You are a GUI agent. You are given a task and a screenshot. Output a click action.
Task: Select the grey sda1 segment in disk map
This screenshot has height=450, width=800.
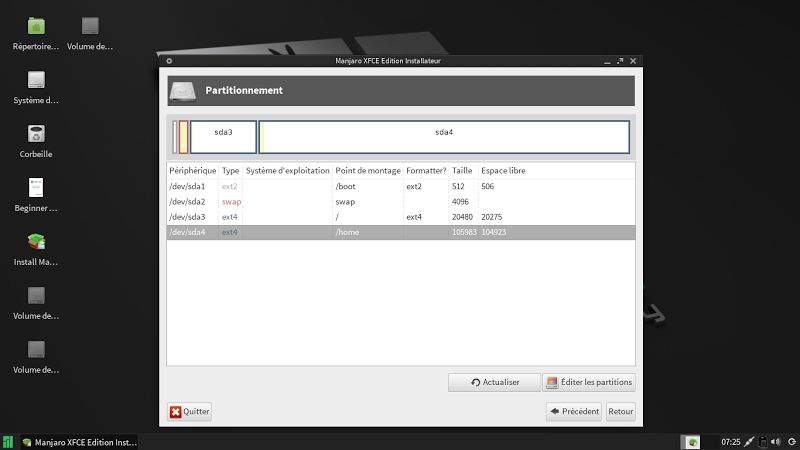tap(175, 137)
